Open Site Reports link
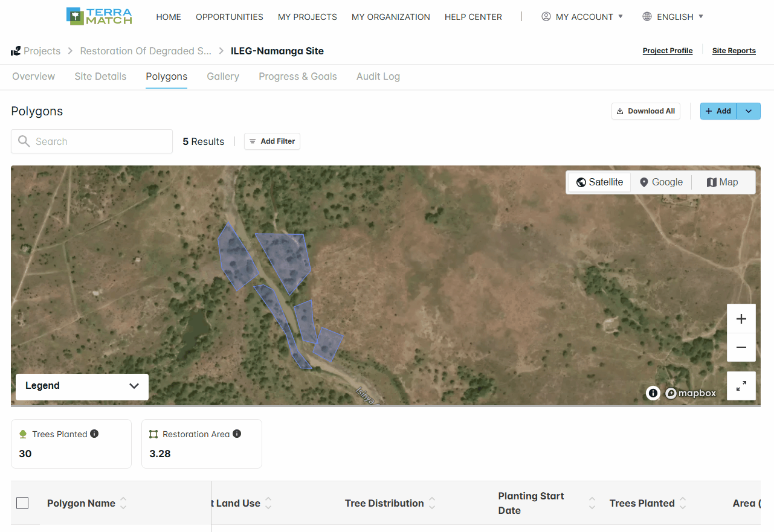This screenshot has width=774, height=532. (734, 51)
